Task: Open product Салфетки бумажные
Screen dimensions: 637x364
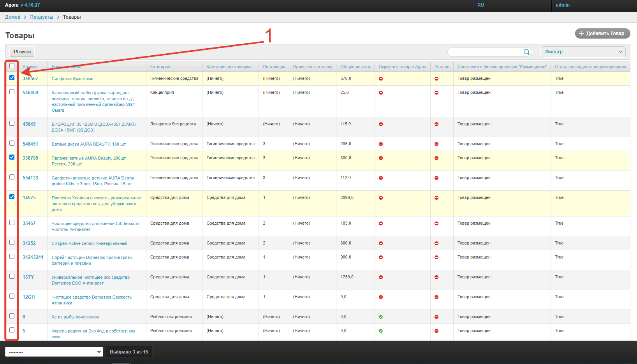Action: click(72, 79)
